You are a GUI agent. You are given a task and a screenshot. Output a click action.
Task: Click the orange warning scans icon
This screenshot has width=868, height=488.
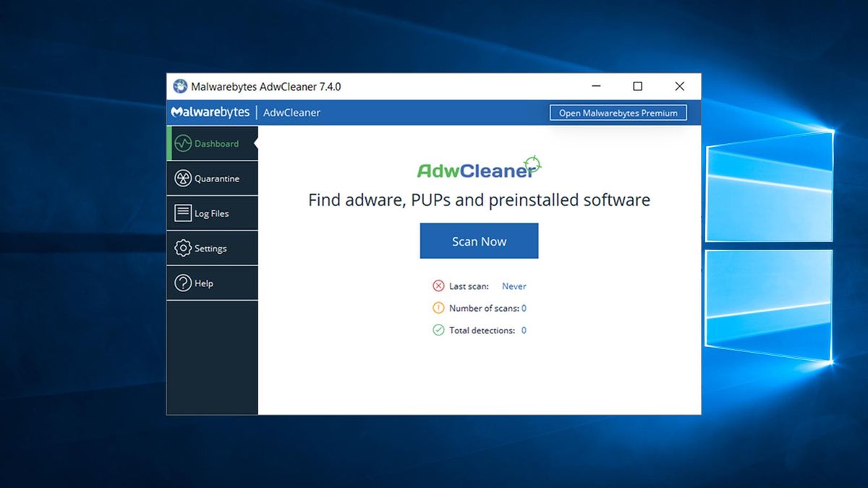click(x=438, y=308)
